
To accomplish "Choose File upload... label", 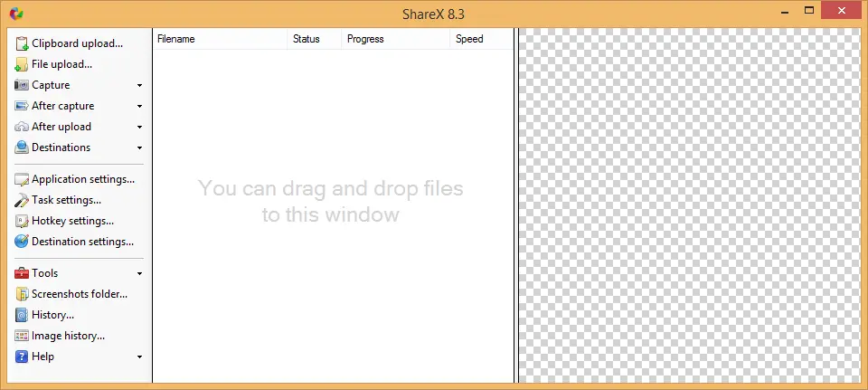I will [x=62, y=64].
